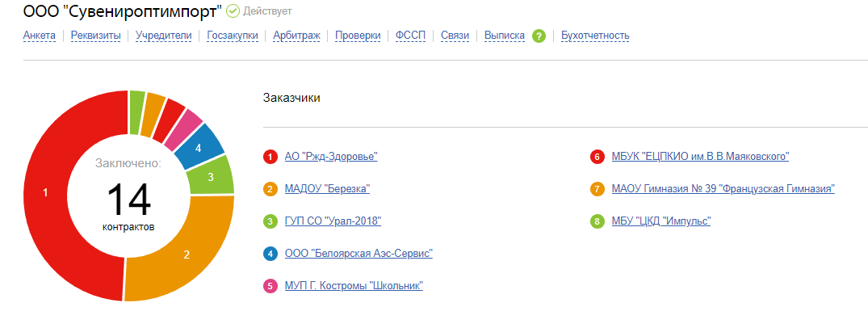Select the blue segment 4 in the chart

point(201,146)
